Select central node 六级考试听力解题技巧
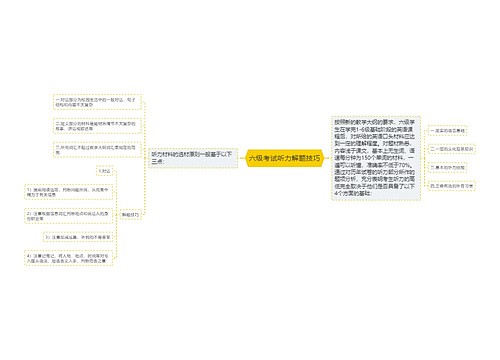The width and height of the screenshot is (500, 360). (285, 158)
